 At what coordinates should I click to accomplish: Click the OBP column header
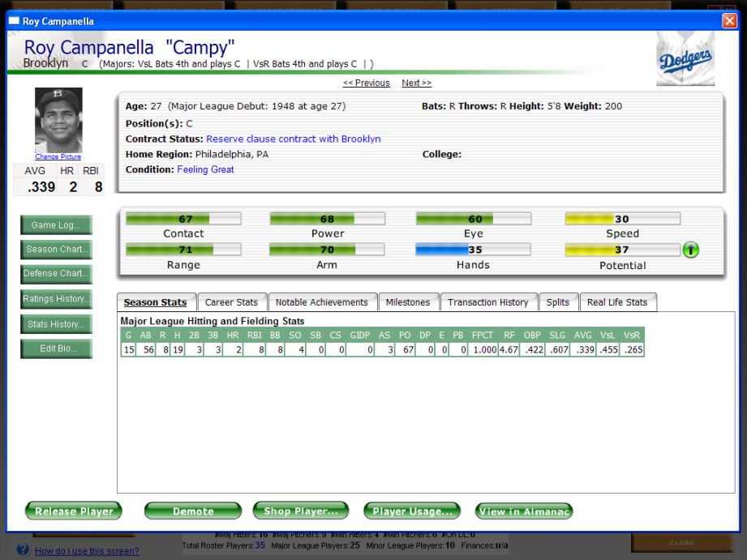coord(532,336)
